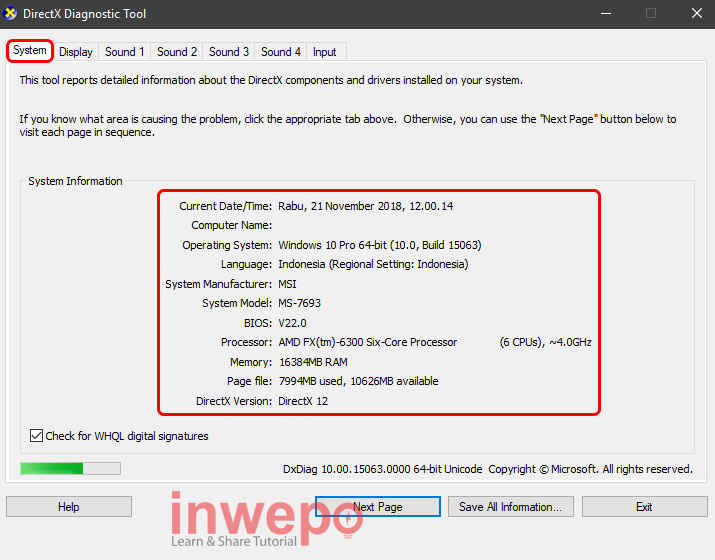The width and height of the screenshot is (715, 560).
Task: Click the Exit button
Action: [644, 507]
